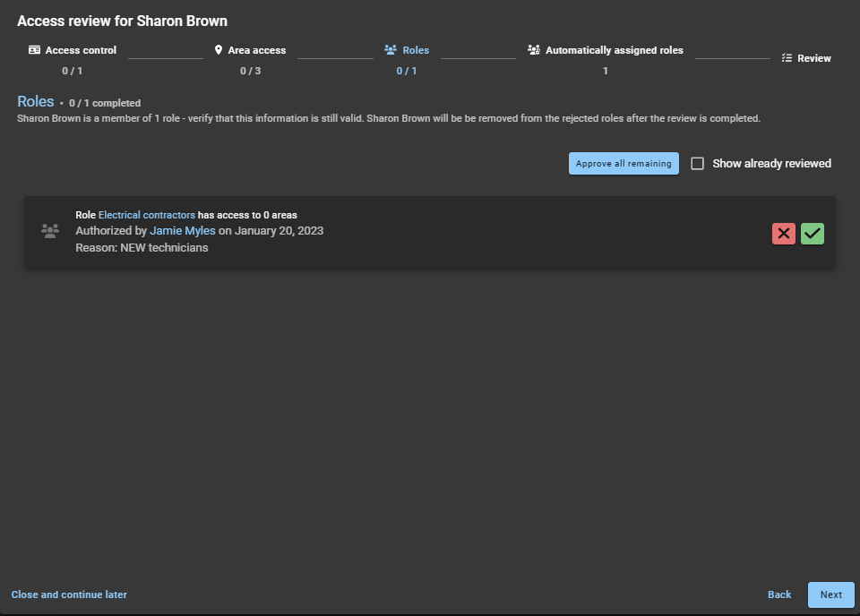This screenshot has width=860, height=616.
Task: Jump to the Review step label
Action: pyautogui.click(x=813, y=58)
